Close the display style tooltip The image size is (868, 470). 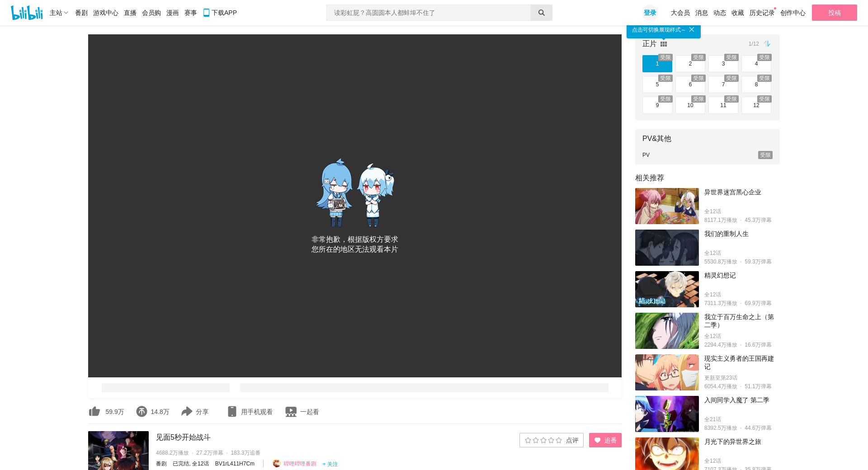click(692, 29)
